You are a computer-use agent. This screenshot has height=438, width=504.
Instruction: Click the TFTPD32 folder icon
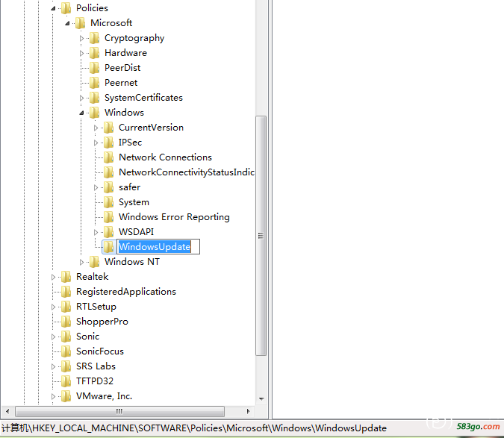point(66,381)
